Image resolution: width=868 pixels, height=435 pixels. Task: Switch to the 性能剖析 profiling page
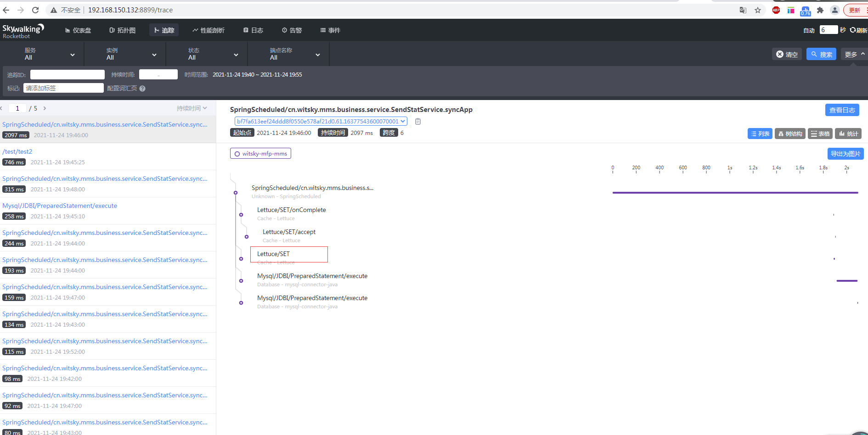(209, 30)
